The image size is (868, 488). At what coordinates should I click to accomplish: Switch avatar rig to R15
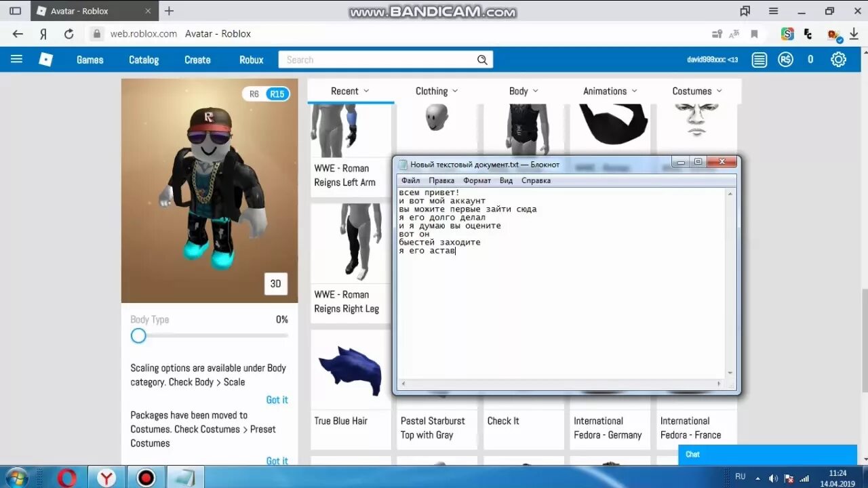pyautogui.click(x=277, y=94)
